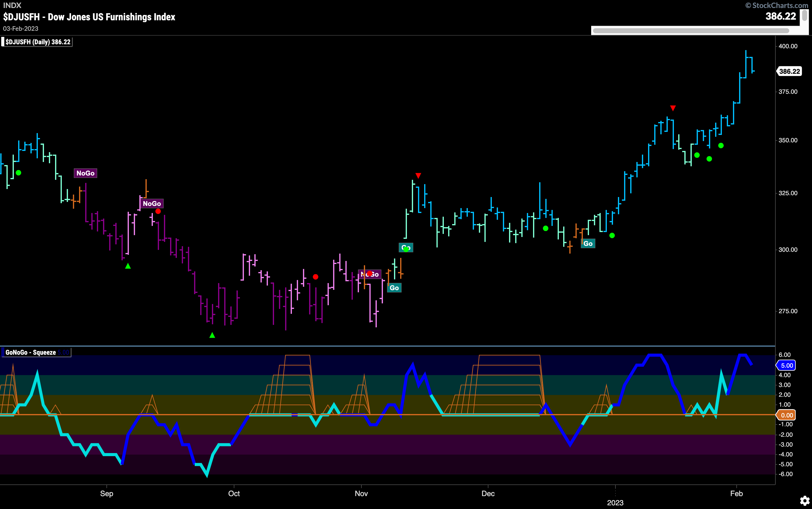Click the '-3.00' squeeze axis label
Image resolution: width=812 pixels, height=509 pixels.
pos(786,444)
